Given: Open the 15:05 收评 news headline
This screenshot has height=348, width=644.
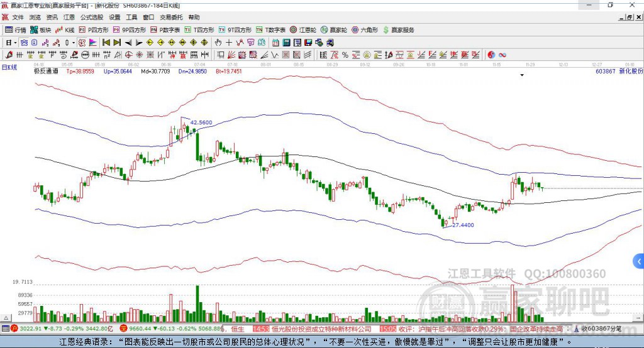Looking at the screenshot, I should (472, 329).
